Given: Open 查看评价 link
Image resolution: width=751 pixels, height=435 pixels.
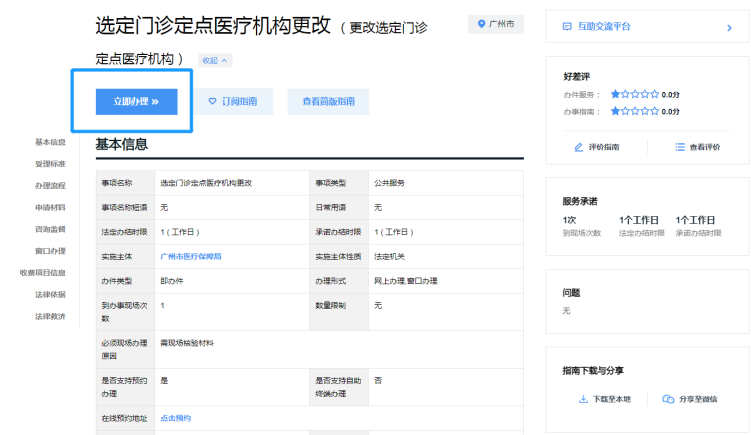Looking at the screenshot, I should 705,147.
